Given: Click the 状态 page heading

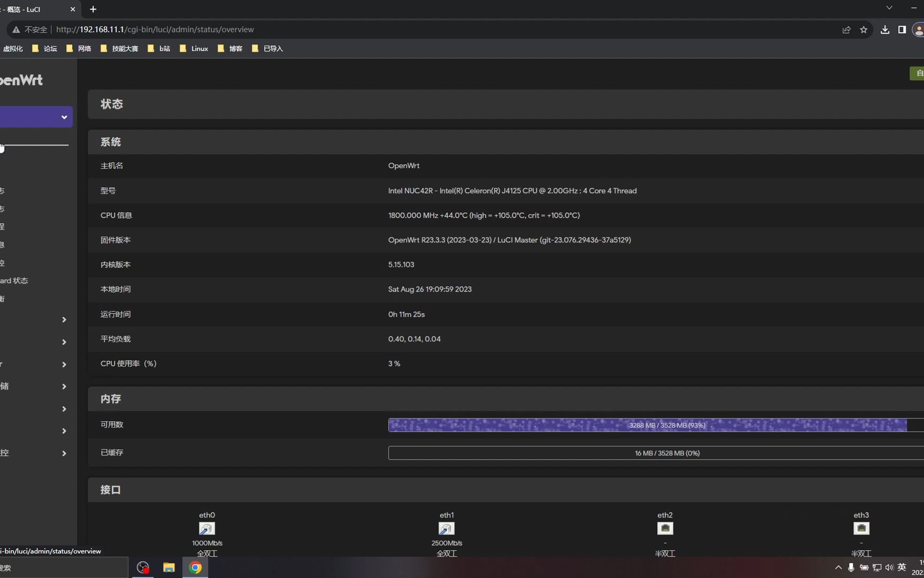Looking at the screenshot, I should coord(112,104).
